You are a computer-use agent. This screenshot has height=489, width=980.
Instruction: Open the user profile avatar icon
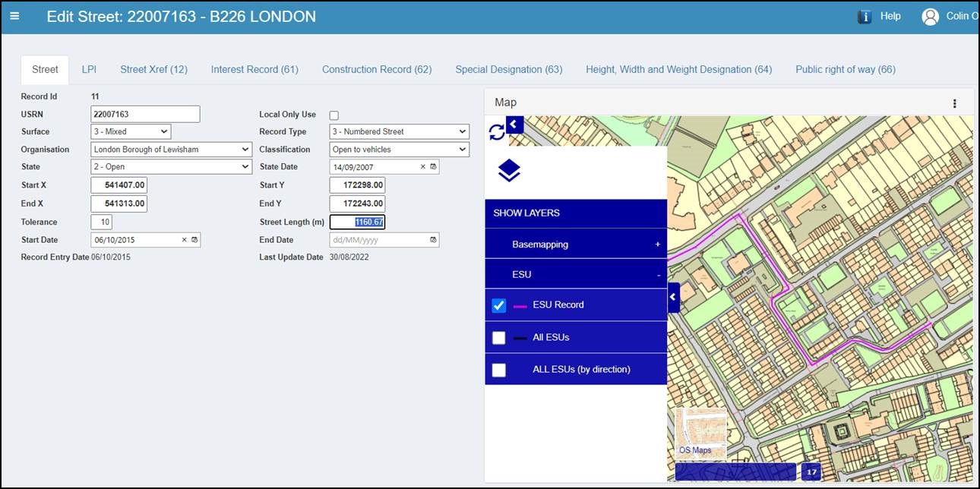pyautogui.click(x=930, y=17)
